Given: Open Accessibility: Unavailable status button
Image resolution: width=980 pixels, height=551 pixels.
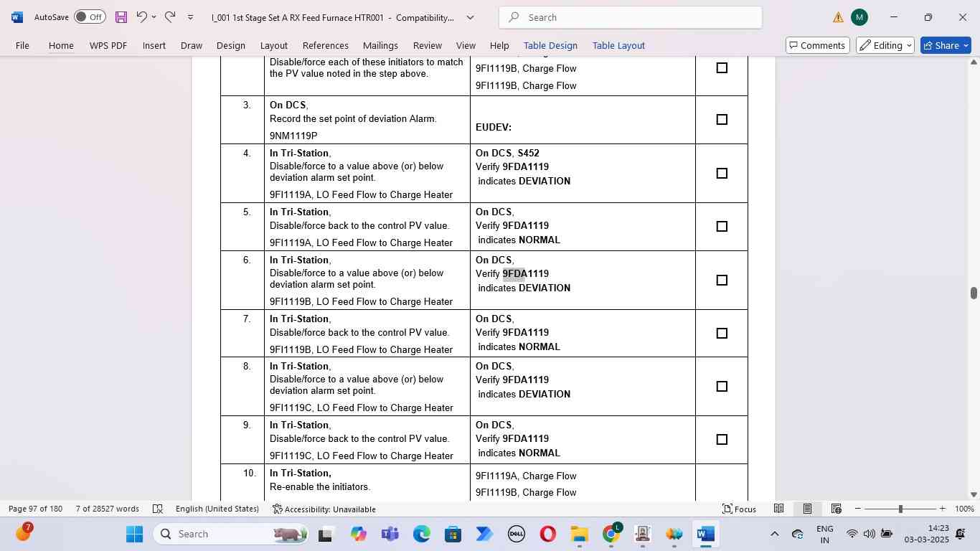Looking at the screenshot, I should click(x=324, y=509).
